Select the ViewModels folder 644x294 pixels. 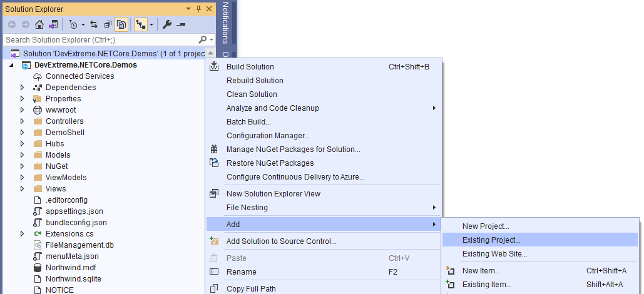tap(66, 178)
